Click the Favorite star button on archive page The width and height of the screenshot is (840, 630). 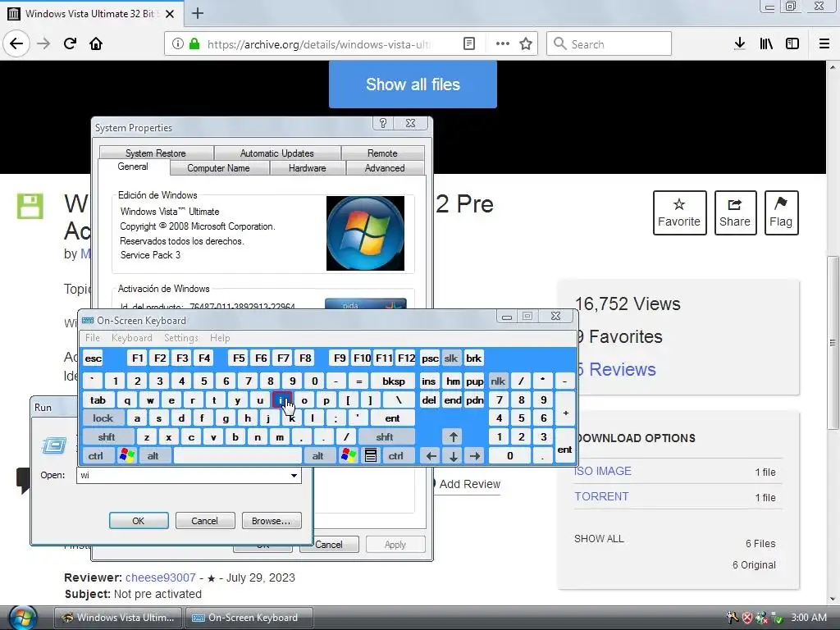679,212
